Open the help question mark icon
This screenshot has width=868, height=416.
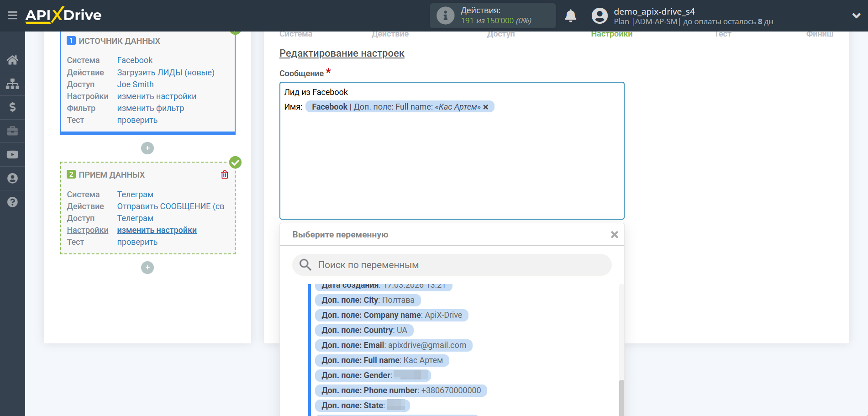click(x=12, y=202)
